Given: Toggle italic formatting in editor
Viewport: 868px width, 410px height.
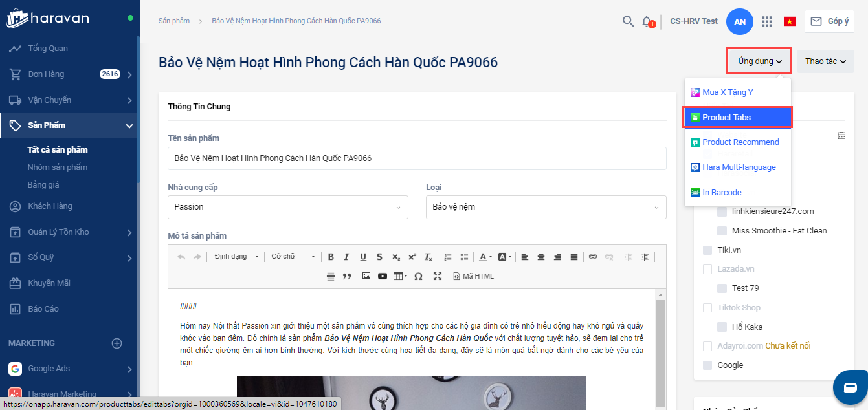Looking at the screenshot, I should click(347, 257).
